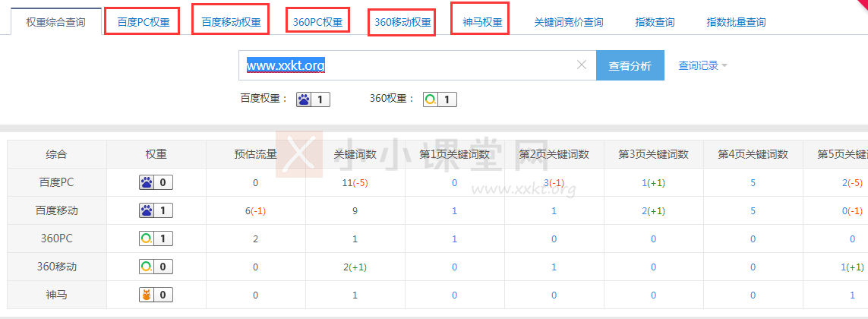The width and height of the screenshot is (868, 319).
Task: Click the 查看分析 button
Action: tap(630, 65)
